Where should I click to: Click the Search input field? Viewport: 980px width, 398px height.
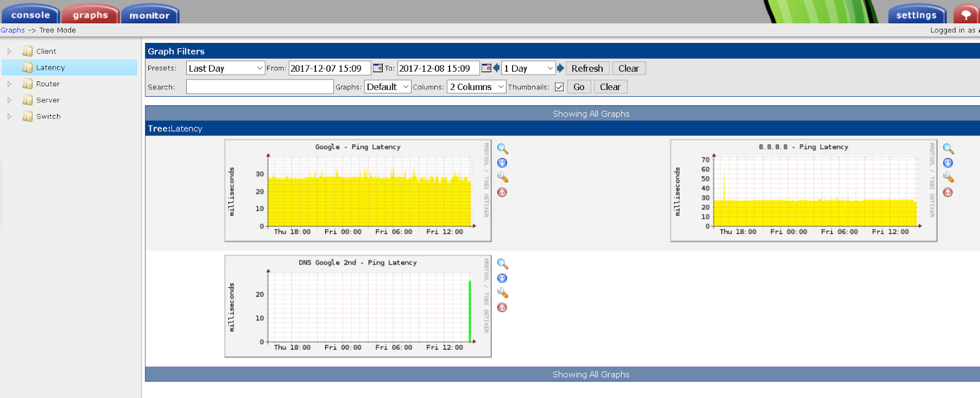click(260, 87)
